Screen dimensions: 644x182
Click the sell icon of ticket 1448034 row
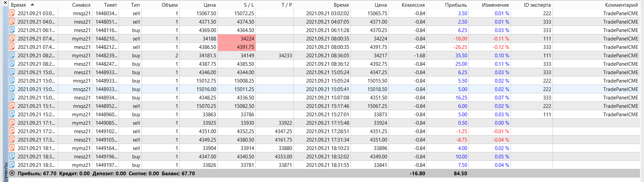point(12,13)
